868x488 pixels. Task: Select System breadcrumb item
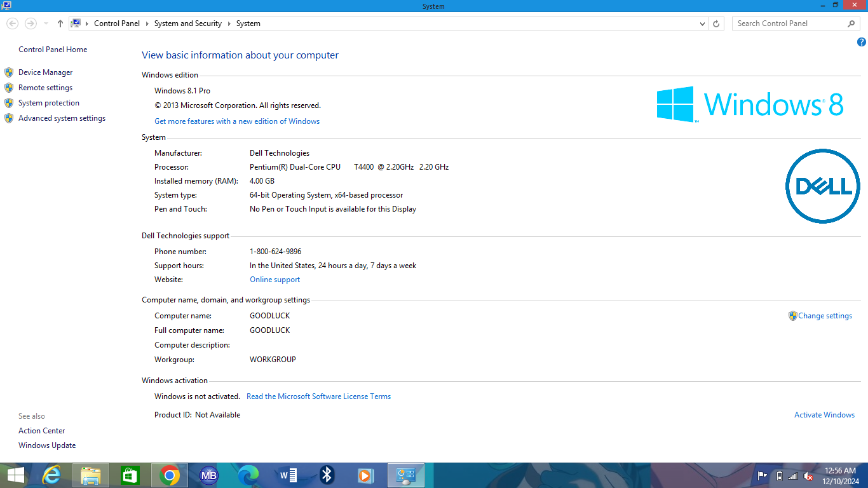pos(248,24)
